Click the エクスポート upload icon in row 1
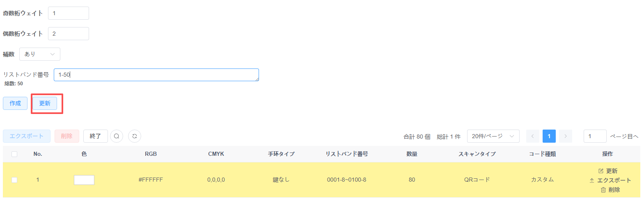The width and height of the screenshot is (644, 221). pyautogui.click(x=592, y=180)
